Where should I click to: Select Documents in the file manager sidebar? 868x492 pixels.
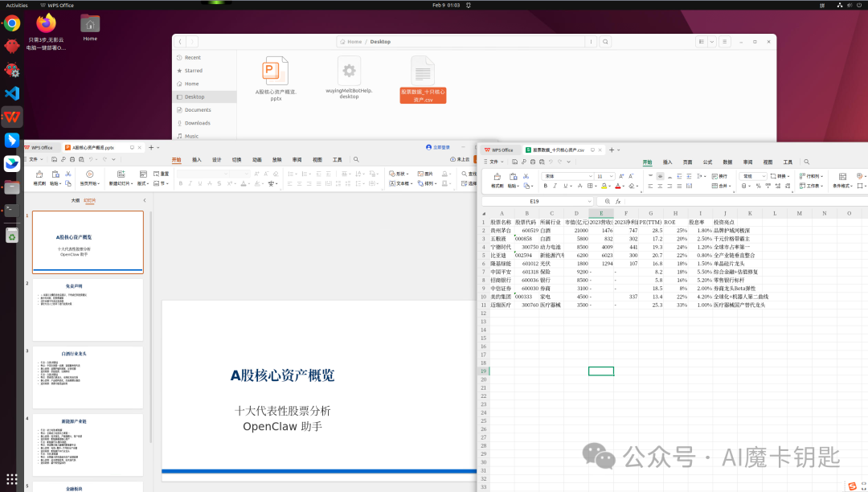coord(198,109)
